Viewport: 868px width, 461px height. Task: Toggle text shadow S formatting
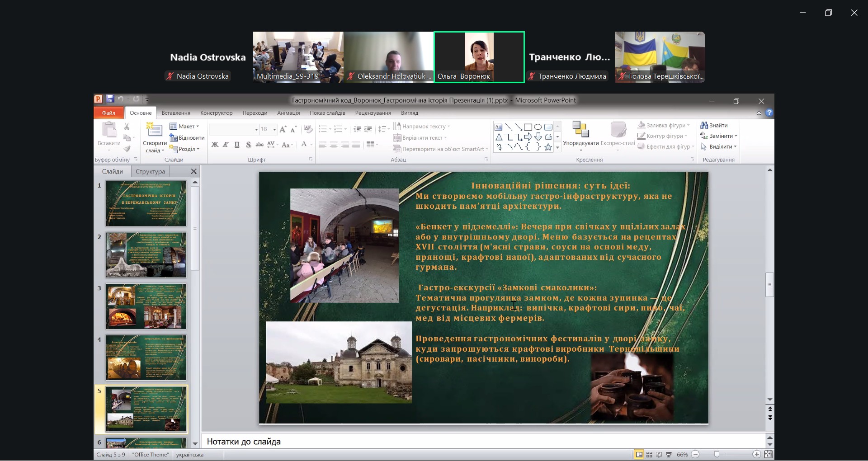pos(248,145)
